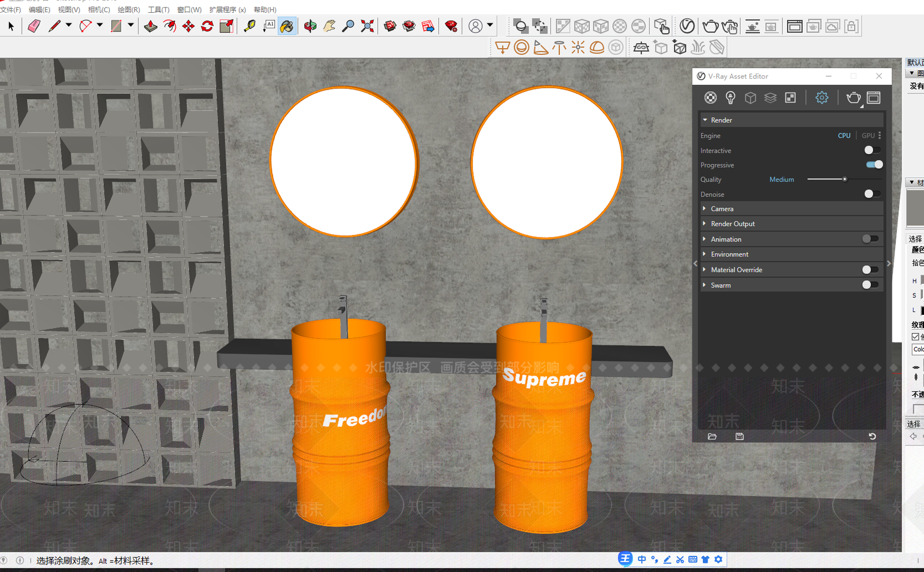Open Materials tab in Asset Editor
This screenshot has width=924, height=572.
[x=710, y=98]
